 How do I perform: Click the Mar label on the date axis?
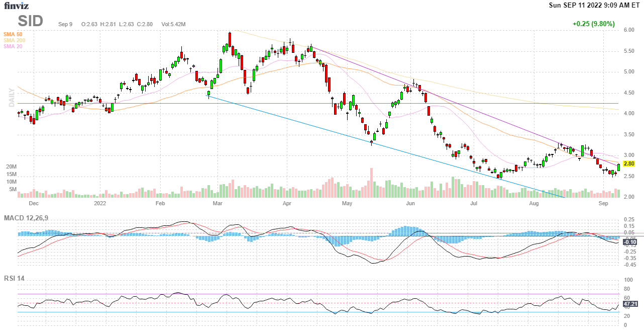point(217,204)
